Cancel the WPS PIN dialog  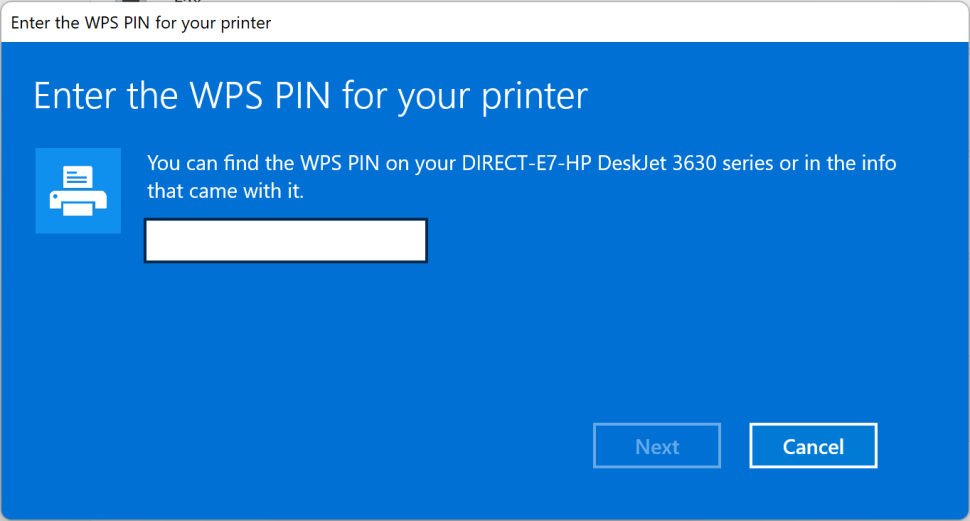[x=813, y=446]
